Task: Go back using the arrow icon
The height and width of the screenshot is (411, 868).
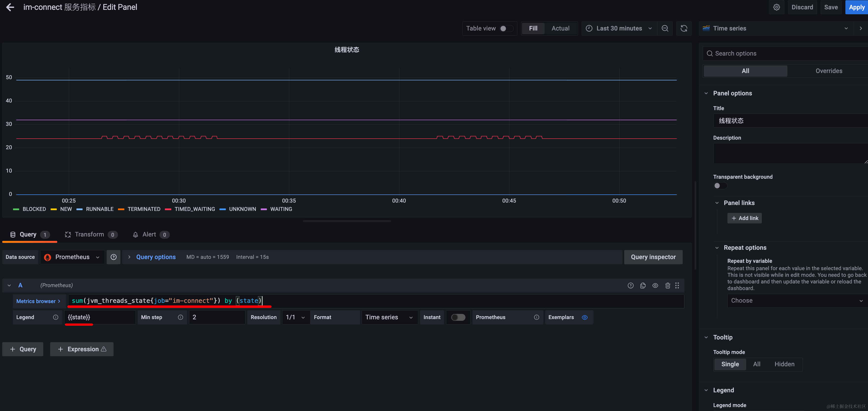Action: (10, 7)
